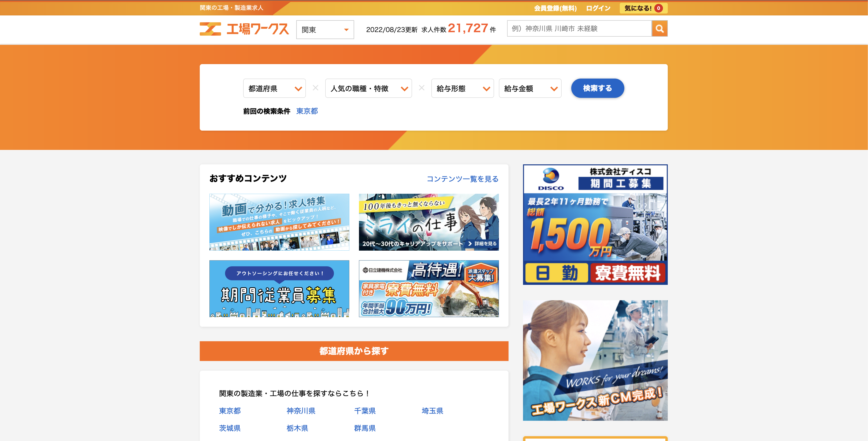Screen dimensions: 868x441
Task: Open the 給与形態 dropdown
Action: (462, 88)
